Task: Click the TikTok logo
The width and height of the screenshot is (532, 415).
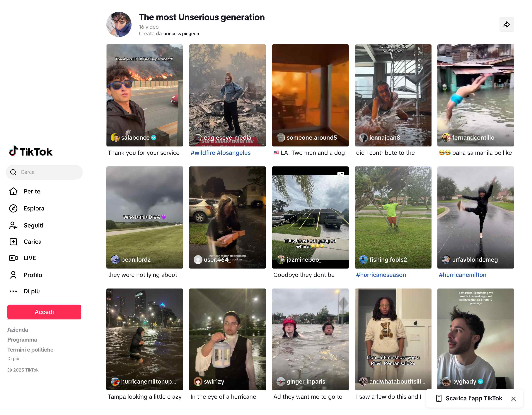Action: tap(30, 151)
